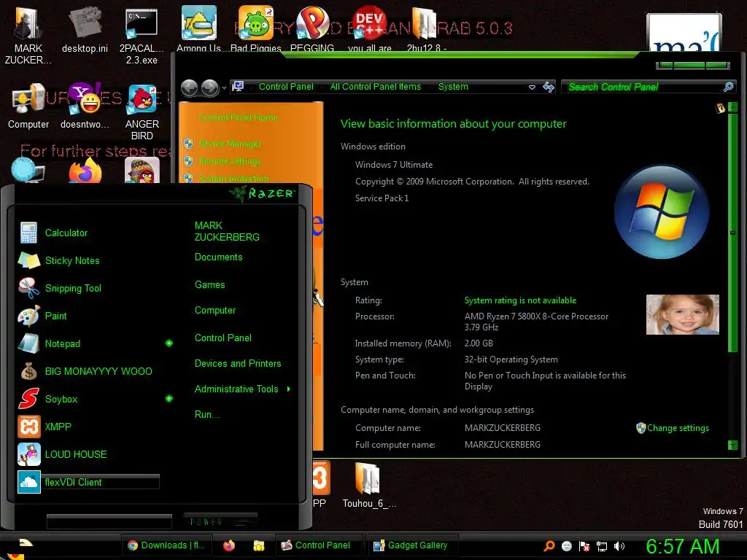Click the help icon in System window

(x=720, y=108)
